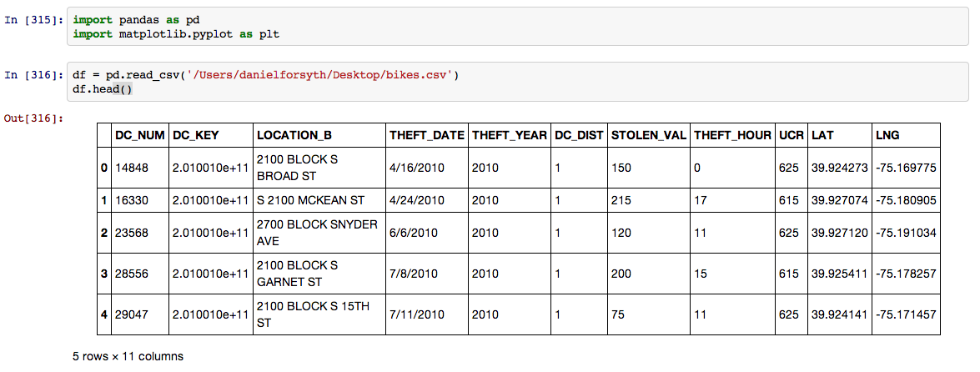Screen dimensions: 980x372
Task: Click the DC_KEY column header
Action: coord(196,135)
